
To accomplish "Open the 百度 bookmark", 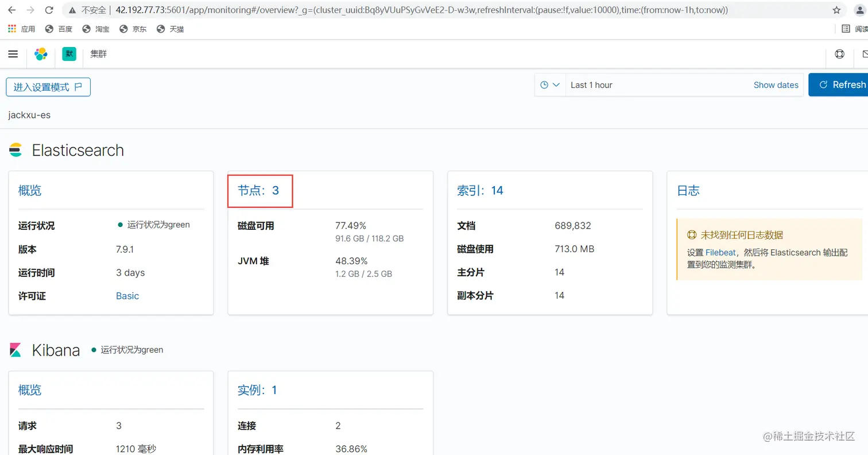I will point(59,29).
